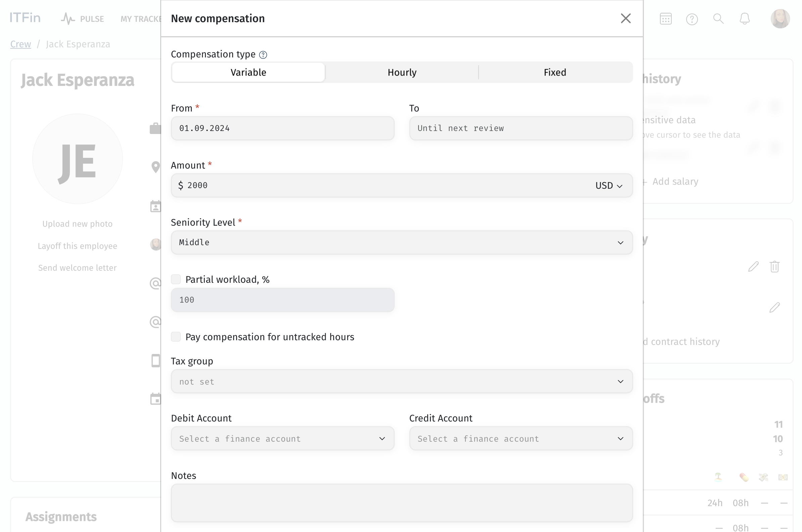Click Send welcome letter

[x=77, y=268]
